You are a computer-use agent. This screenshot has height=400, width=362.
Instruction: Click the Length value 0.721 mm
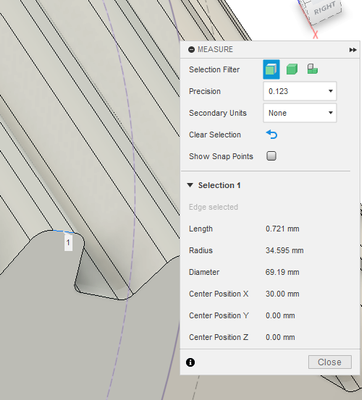coord(282,229)
